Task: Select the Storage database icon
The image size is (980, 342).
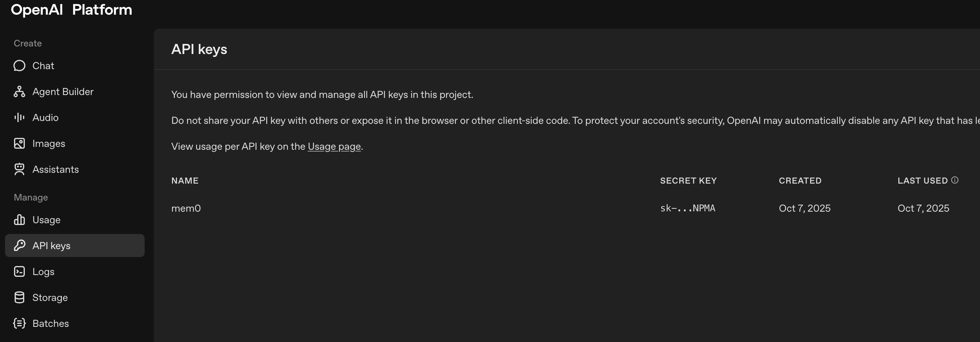Action: [19, 297]
